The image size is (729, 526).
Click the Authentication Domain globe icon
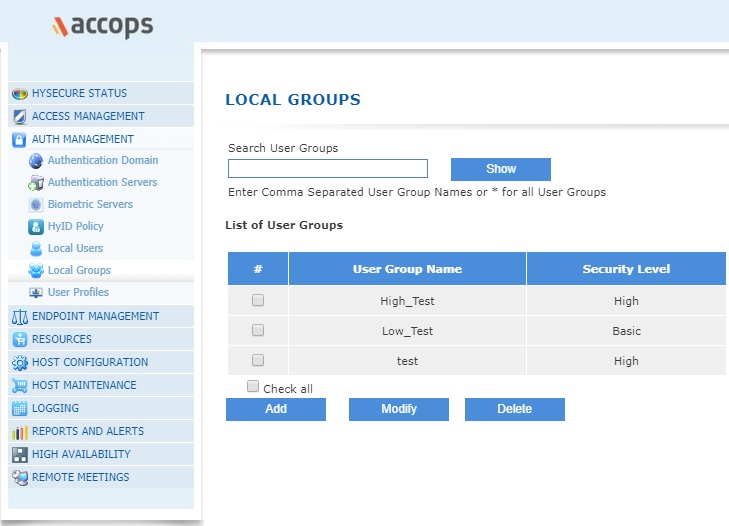(36, 161)
